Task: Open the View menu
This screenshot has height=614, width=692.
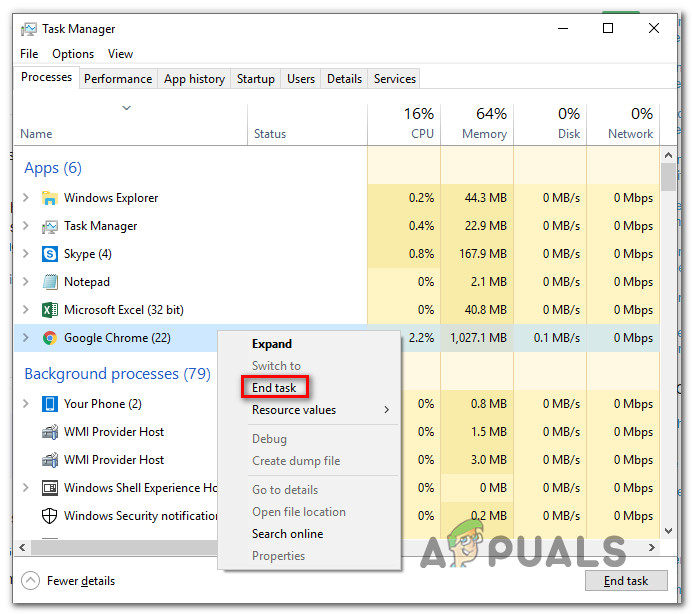Action: (x=120, y=54)
